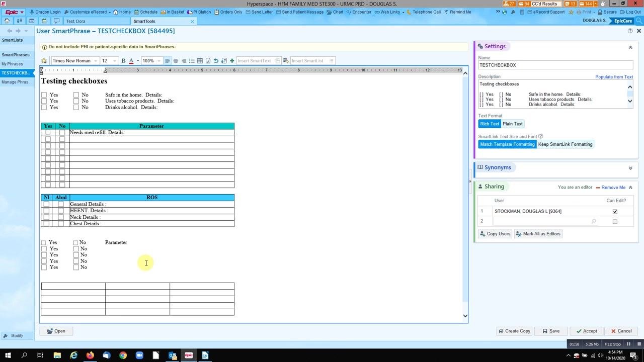The width and height of the screenshot is (644, 362).
Task: Click the favorite star icon in editor toolbar
Action: tap(44, 61)
